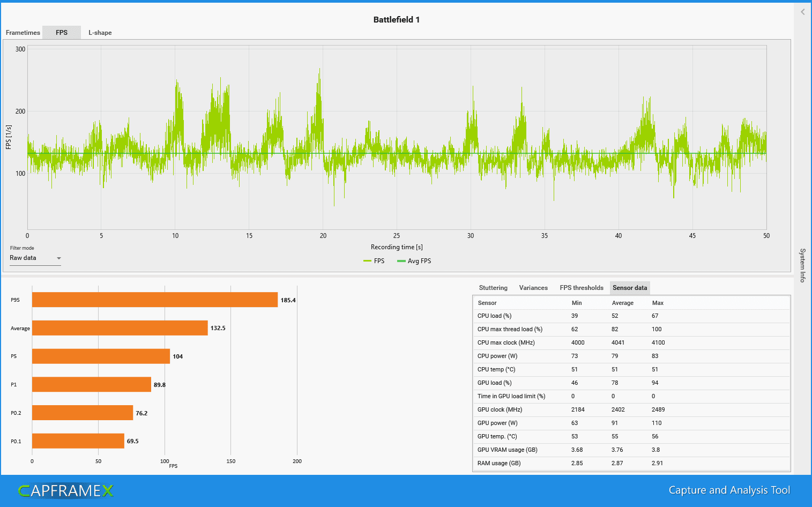Screen dimensions: 812x507
Task: Click the P0.2 bar showing 76.2
Action: [83, 413]
